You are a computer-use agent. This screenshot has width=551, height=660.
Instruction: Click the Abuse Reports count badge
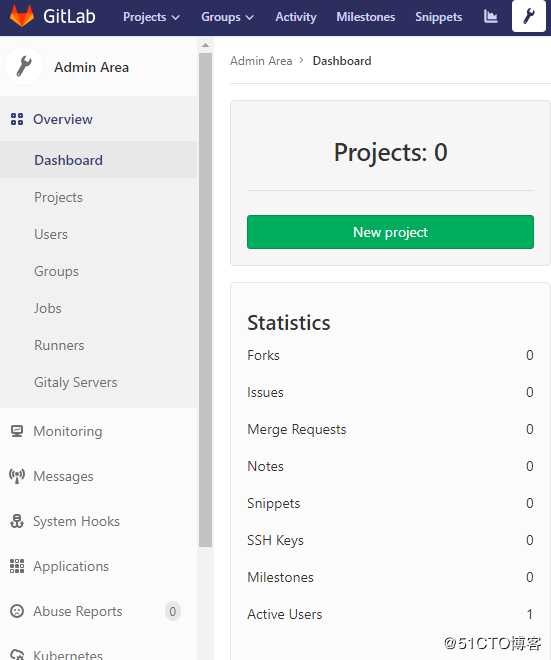pos(173,611)
